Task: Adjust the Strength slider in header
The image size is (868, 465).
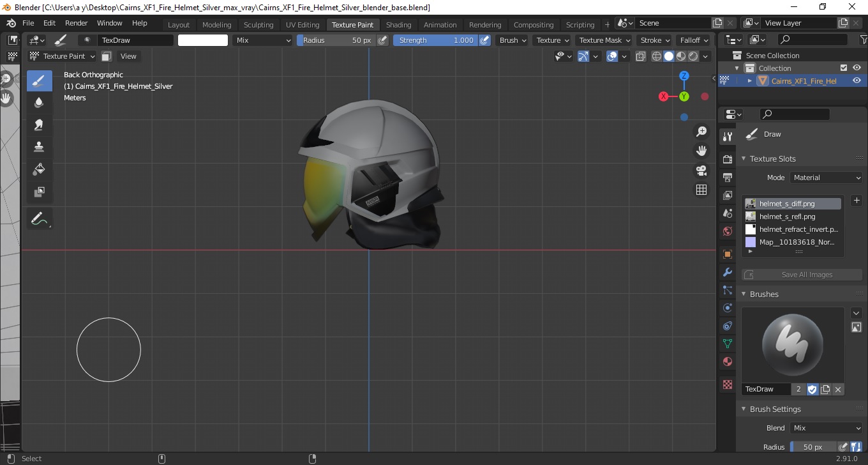Action: (x=435, y=40)
